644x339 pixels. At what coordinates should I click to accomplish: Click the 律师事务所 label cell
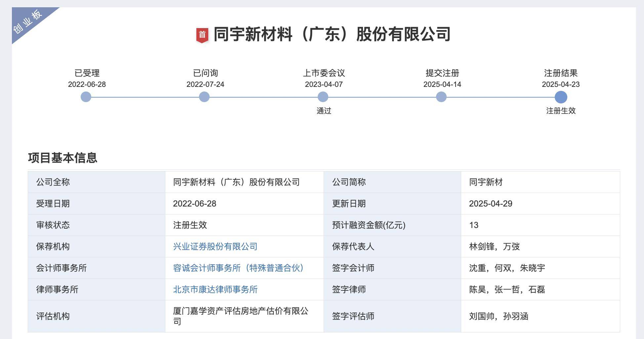[97, 289]
